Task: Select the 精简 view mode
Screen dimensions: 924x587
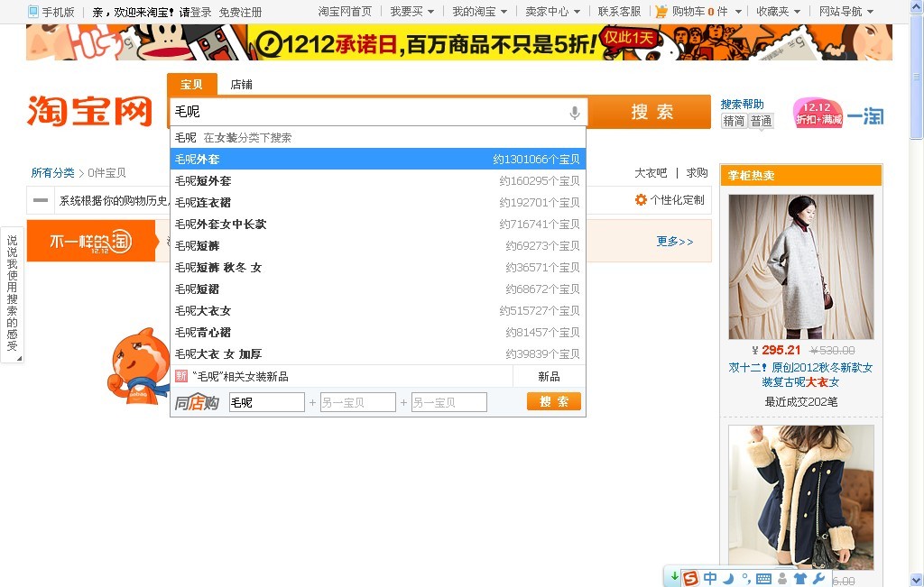Action: point(735,121)
